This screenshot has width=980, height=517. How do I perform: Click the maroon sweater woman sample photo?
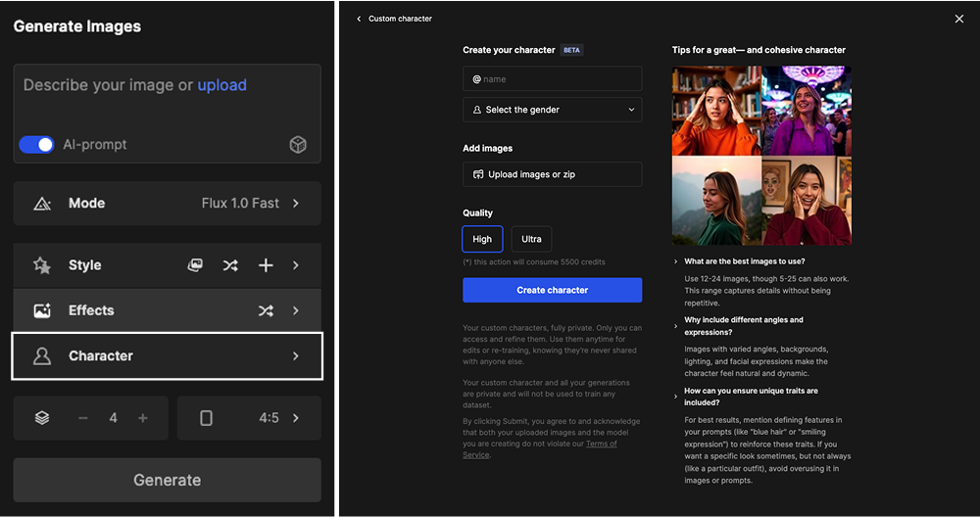807,201
